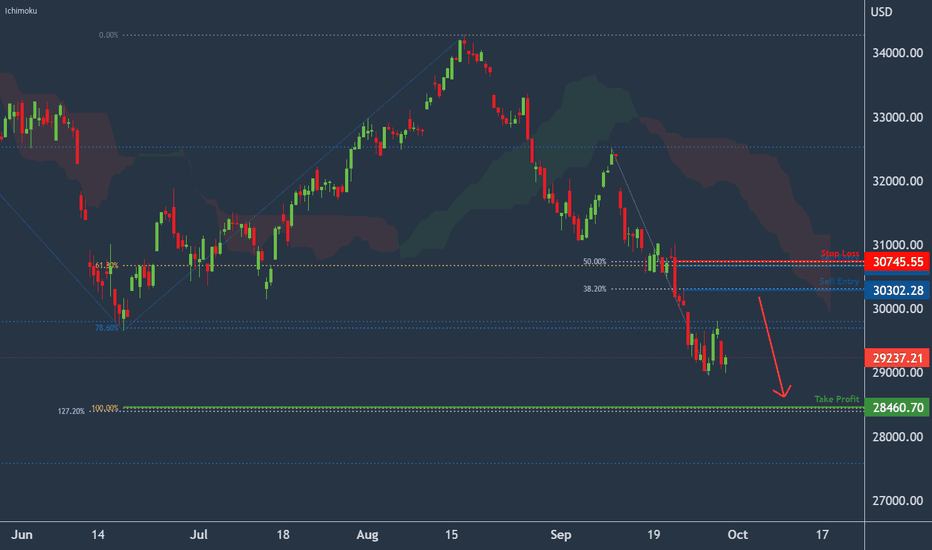Click the Stop Loss line label

coord(840,253)
